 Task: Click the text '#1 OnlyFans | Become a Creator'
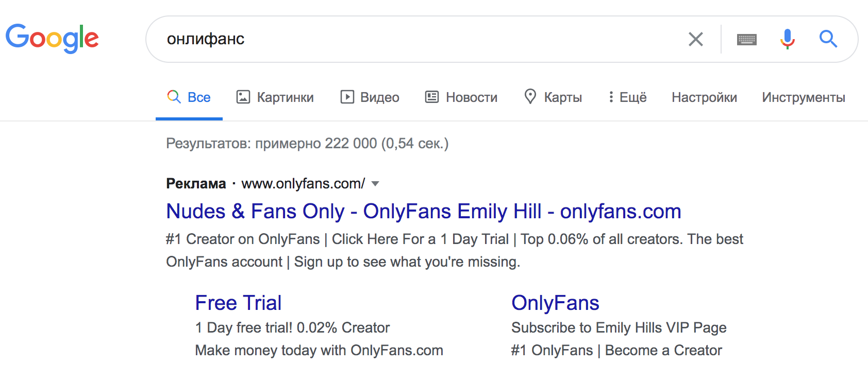coord(616,350)
